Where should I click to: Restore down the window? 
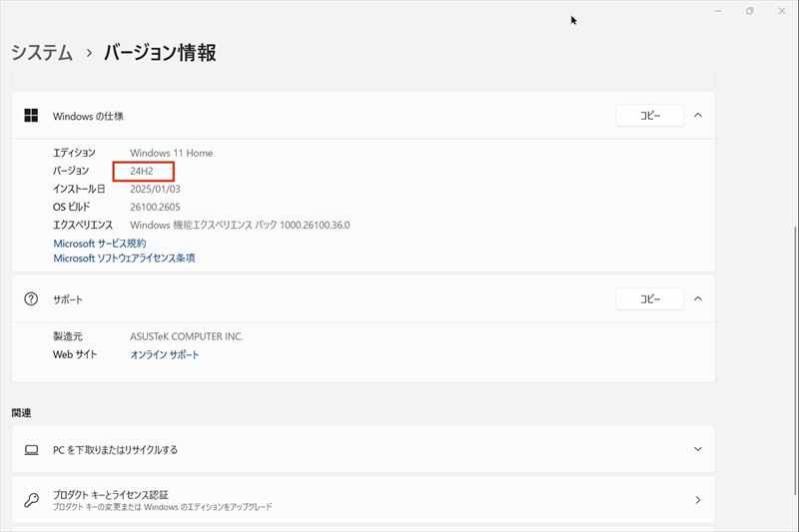click(x=750, y=11)
